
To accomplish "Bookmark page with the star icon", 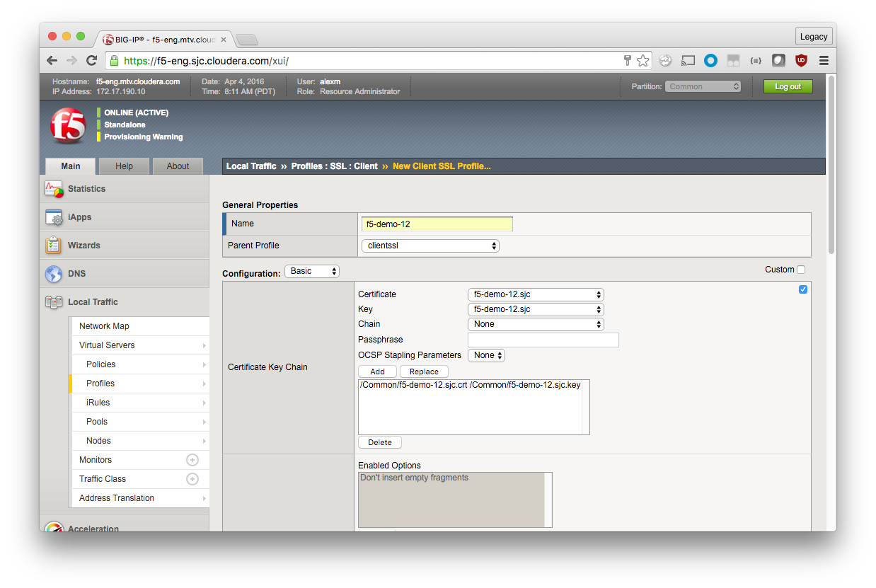I will pyautogui.click(x=642, y=61).
